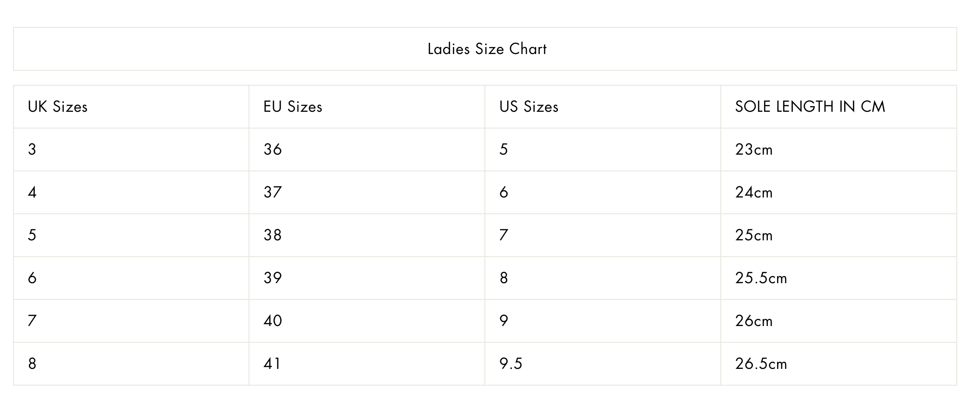Select the EU size 41 cell
This screenshot has width=980, height=408.
(273, 364)
